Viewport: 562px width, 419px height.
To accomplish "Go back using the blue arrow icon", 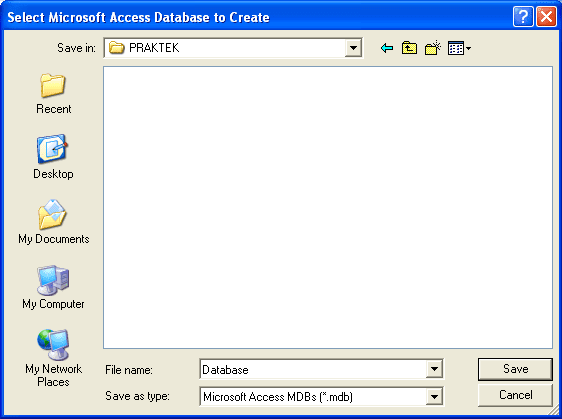I will [x=387, y=48].
